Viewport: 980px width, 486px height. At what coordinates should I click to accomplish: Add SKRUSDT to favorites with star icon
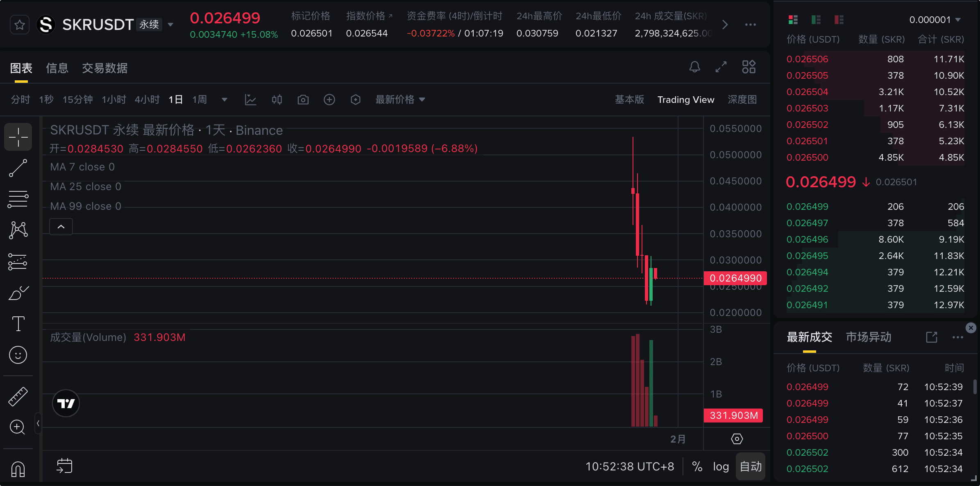tap(19, 25)
